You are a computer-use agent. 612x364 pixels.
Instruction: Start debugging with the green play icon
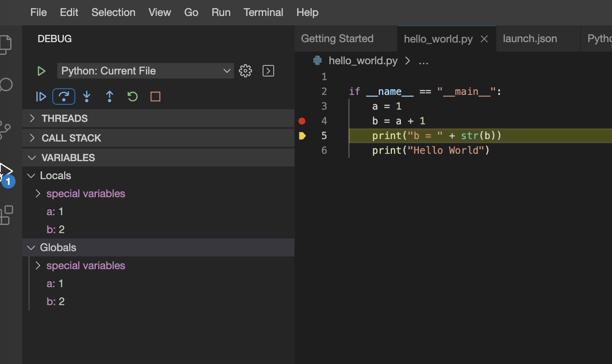(x=41, y=71)
